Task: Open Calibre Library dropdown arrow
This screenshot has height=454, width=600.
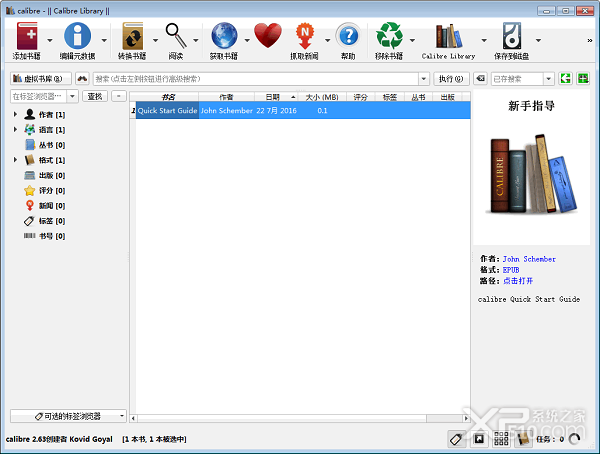Action: coord(484,40)
